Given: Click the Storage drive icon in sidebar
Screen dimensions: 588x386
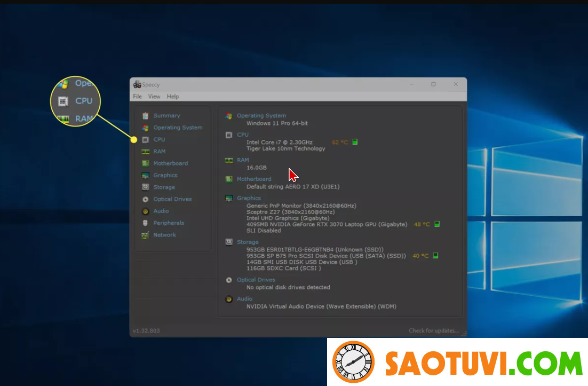Looking at the screenshot, I should click(146, 187).
